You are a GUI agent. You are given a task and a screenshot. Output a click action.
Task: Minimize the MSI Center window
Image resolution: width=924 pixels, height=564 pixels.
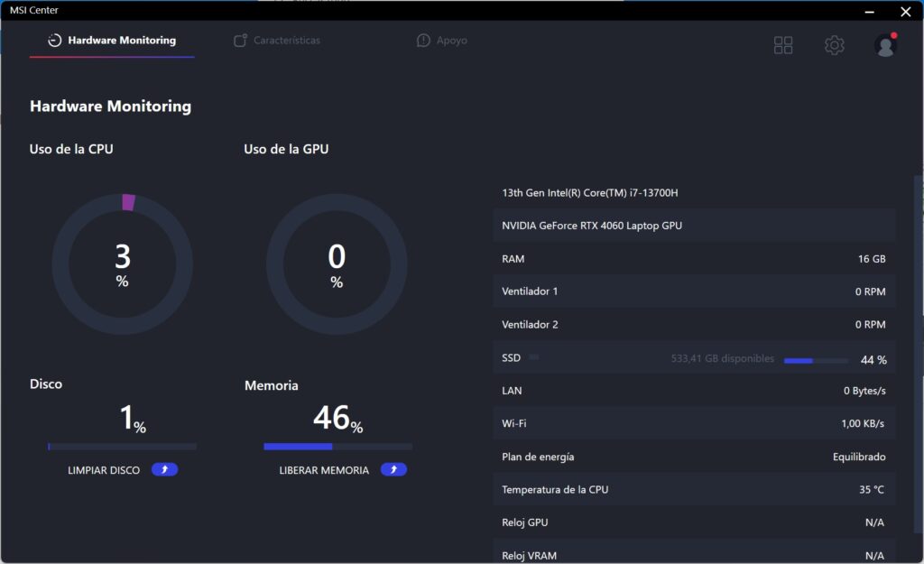click(x=869, y=11)
